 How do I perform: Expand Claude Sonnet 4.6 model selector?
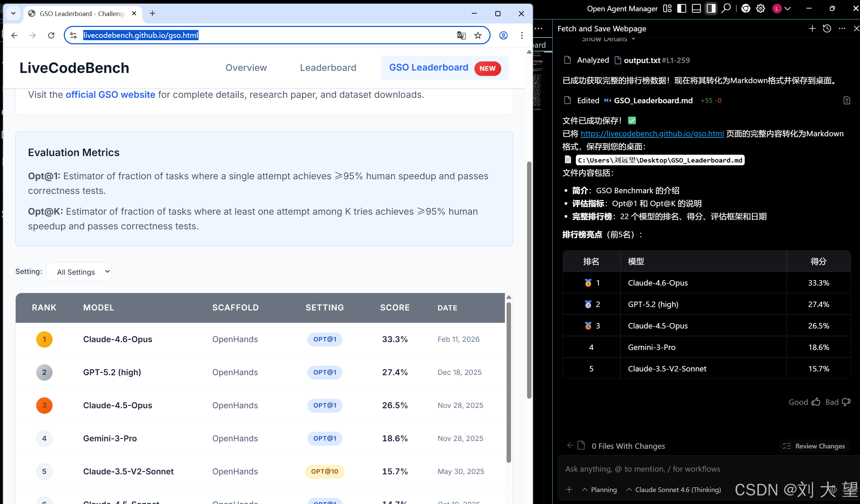[x=674, y=490]
